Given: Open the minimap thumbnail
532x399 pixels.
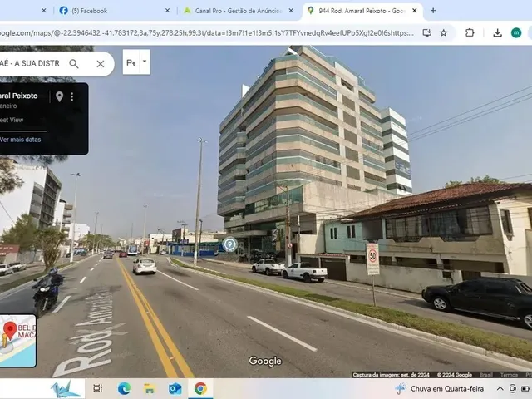Looking at the screenshot, I should point(17,341).
